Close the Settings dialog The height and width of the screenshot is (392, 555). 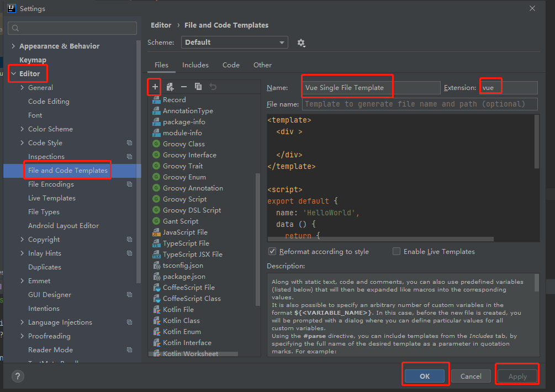(532, 8)
